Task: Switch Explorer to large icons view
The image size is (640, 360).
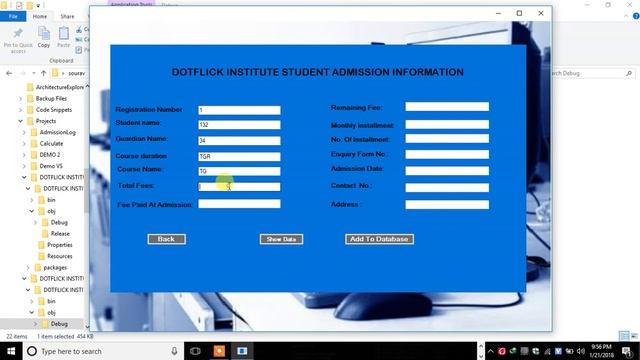Action: pyautogui.click(x=634, y=336)
